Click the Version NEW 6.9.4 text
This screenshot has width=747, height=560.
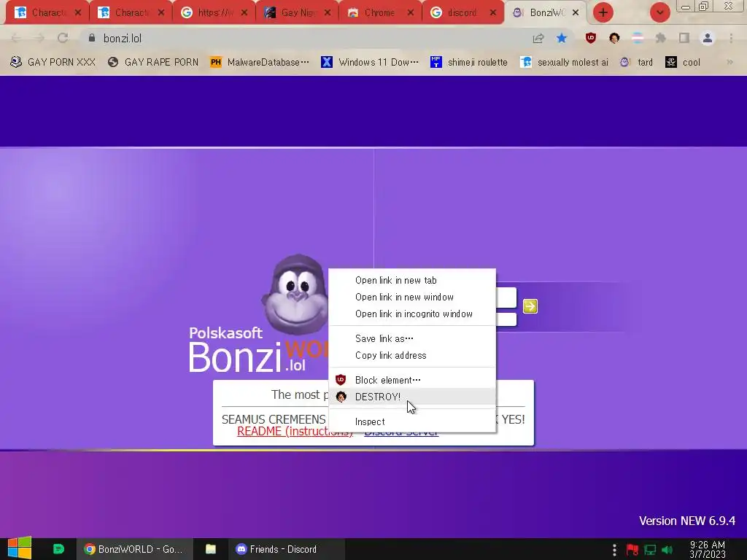(x=687, y=521)
